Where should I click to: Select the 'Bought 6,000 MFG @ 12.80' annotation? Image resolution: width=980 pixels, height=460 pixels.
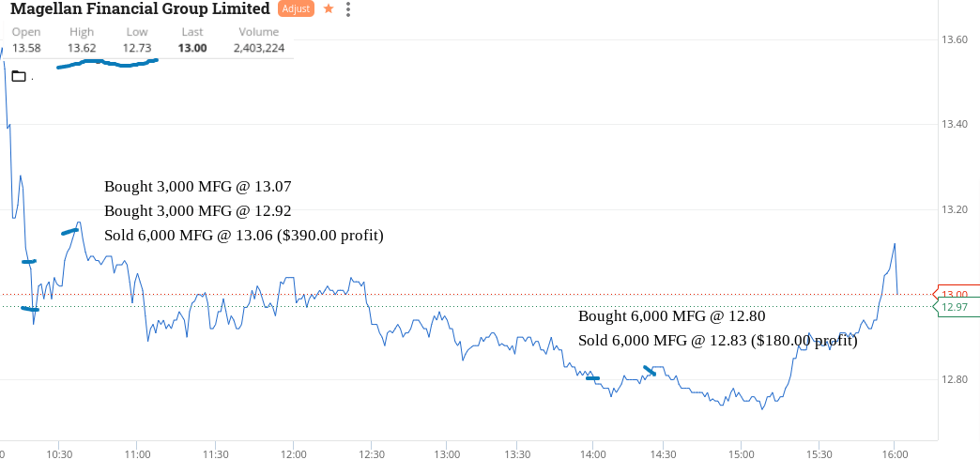pyautogui.click(x=672, y=316)
